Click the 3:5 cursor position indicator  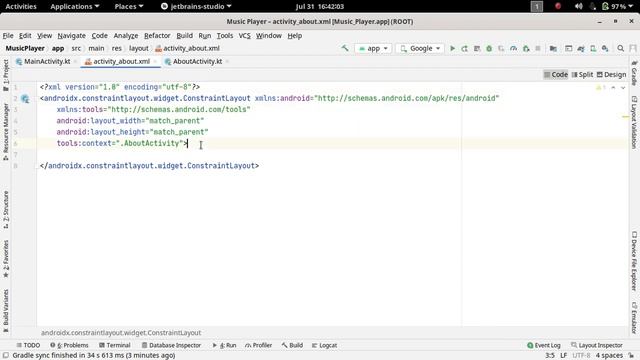click(x=550, y=356)
